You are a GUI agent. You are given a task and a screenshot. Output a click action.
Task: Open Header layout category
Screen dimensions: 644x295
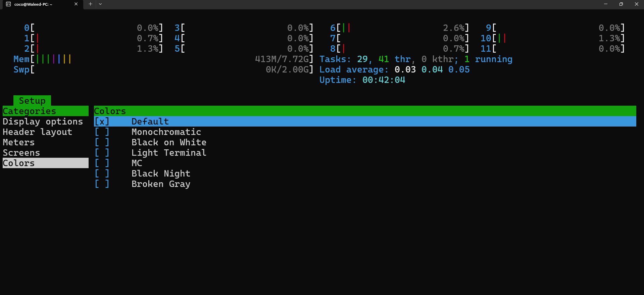coord(38,132)
